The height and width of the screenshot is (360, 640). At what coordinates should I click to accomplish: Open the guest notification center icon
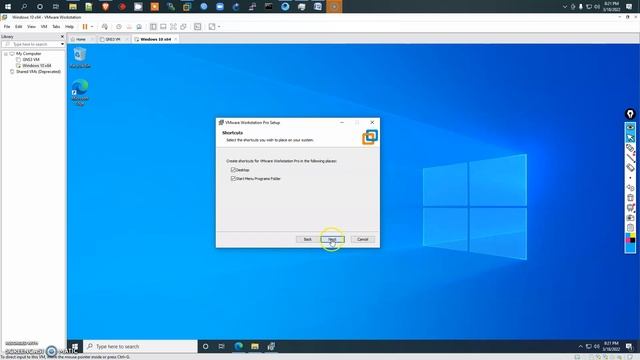(x=629, y=347)
